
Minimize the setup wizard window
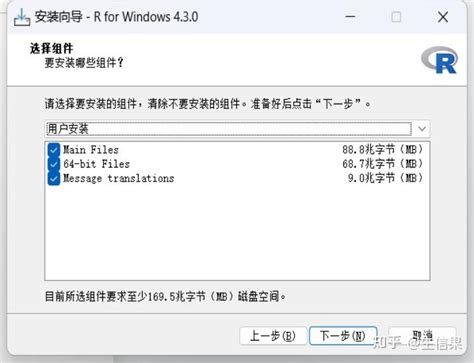pos(350,17)
